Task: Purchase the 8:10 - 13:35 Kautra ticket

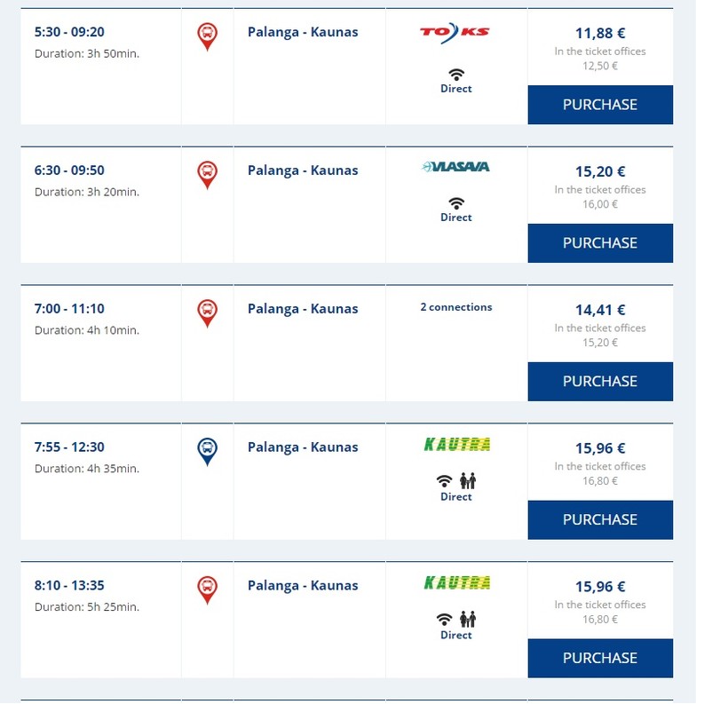Action: point(600,659)
